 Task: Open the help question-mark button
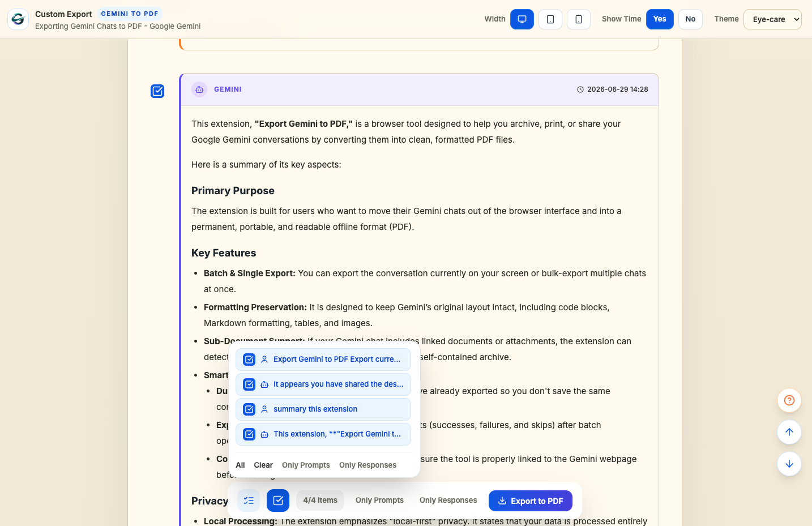click(789, 400)
